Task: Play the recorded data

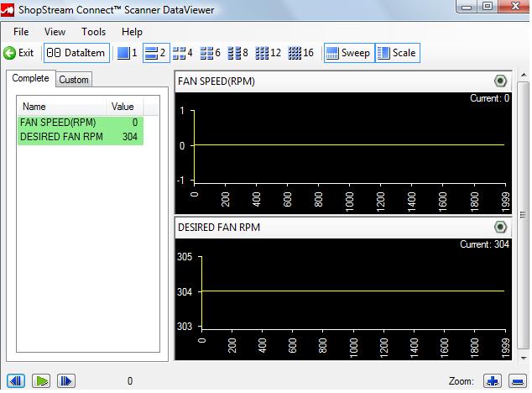Action: (41, 381)
